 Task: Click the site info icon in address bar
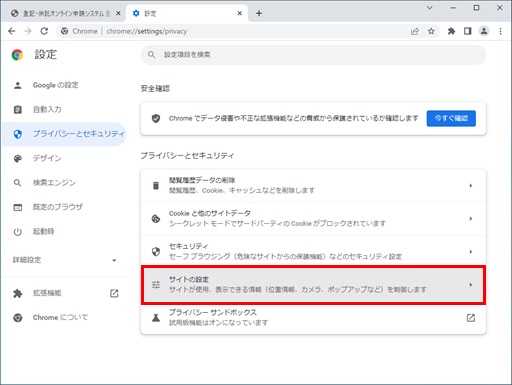pyautogui.click(x=65, y=31)
